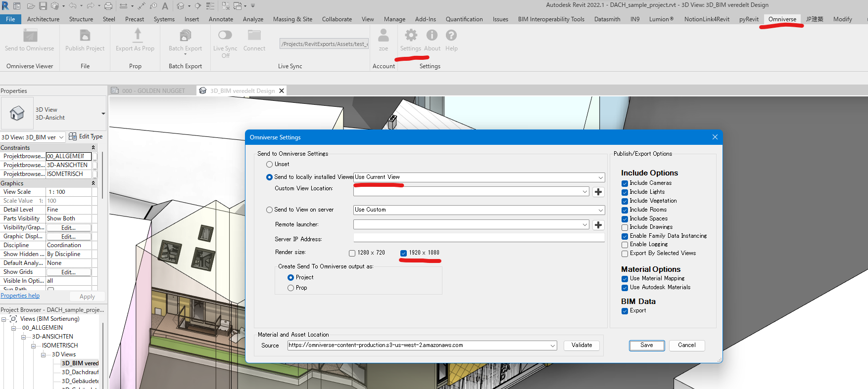Uncheck Include Cameras option
Viewport: 868px width, 389px height.
tap(625, 183)
